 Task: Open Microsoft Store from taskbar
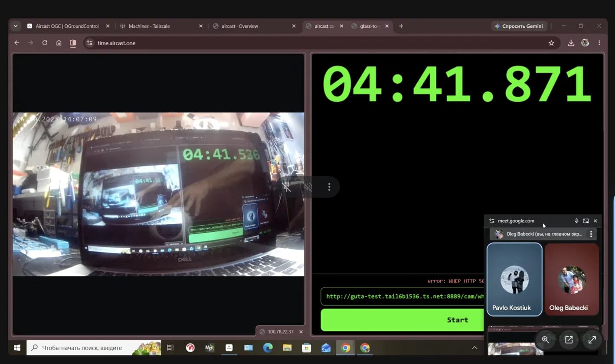[307, 348]
